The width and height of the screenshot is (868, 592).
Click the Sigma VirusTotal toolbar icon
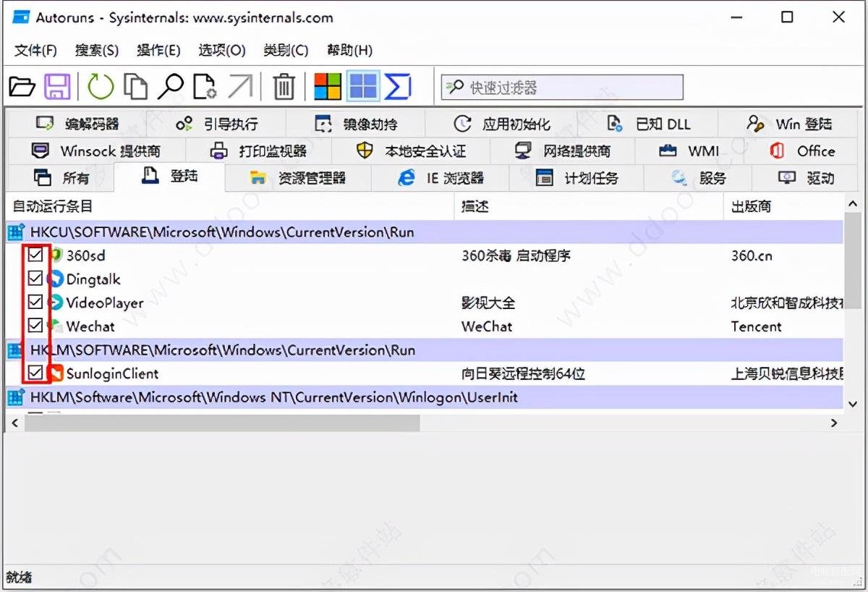point(397,87)
